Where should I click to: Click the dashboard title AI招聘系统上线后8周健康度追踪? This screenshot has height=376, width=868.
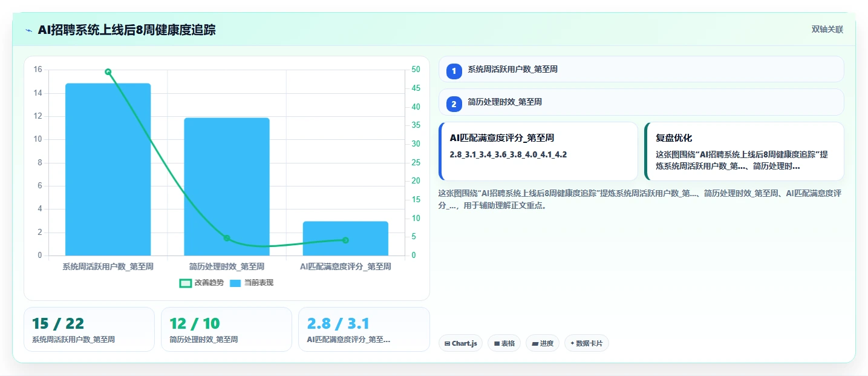[126, 30]
